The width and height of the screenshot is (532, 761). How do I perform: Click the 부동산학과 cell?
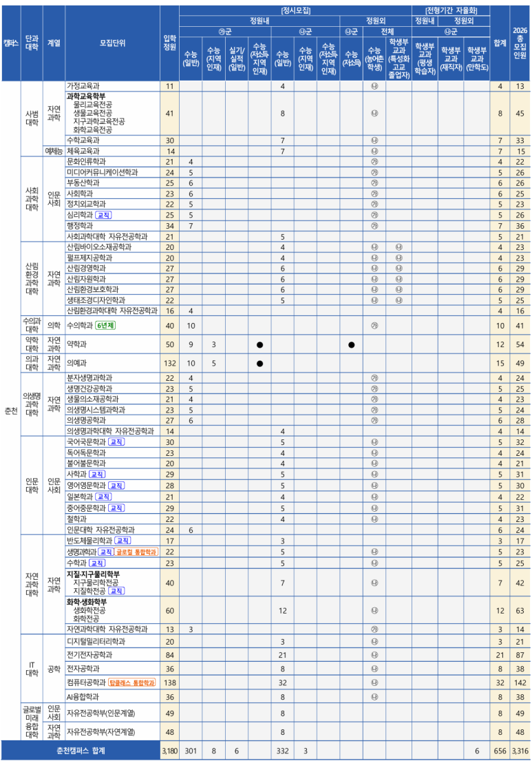tap(83, 183)
